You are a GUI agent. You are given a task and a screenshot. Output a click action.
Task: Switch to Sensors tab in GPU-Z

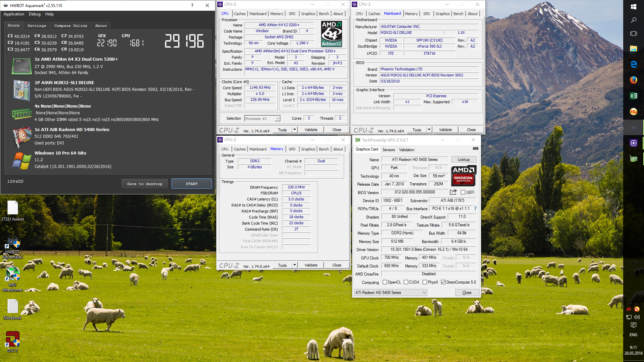(x=388, y=150)
